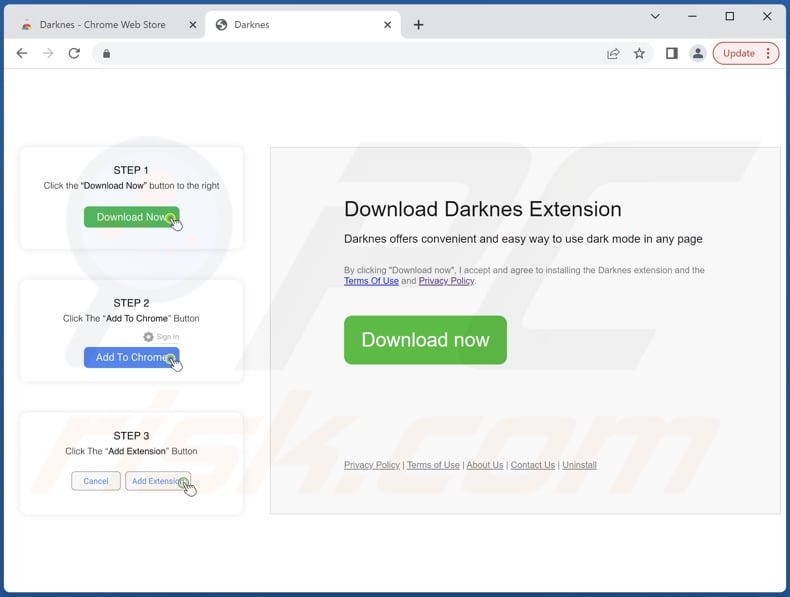
Task: Reload the current page
Action: pyautogui.click(x=74, y=53)
